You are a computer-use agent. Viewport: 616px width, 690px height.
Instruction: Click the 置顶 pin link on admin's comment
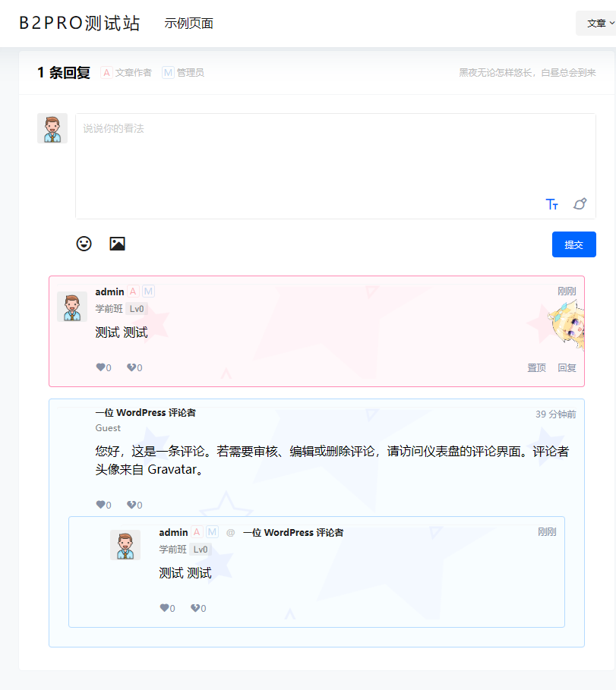point(536,367)
